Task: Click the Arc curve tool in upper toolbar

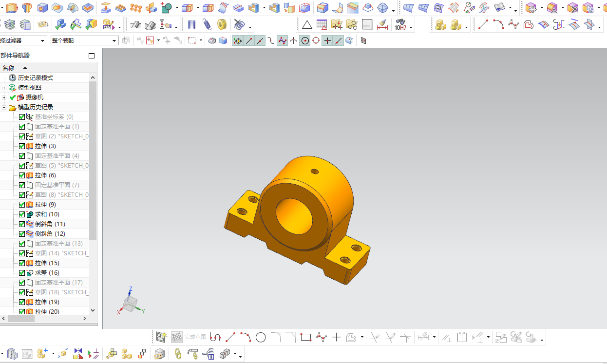Action: (x=498, y=24)
